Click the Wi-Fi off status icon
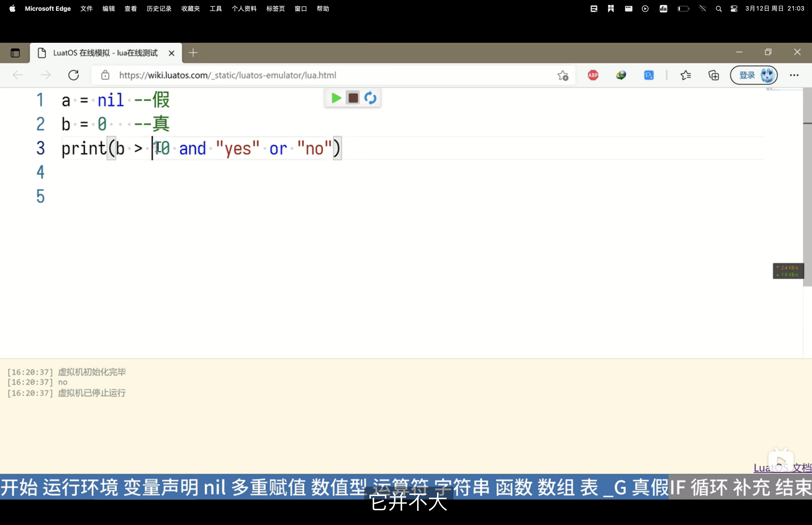 [x=703, y=9]
